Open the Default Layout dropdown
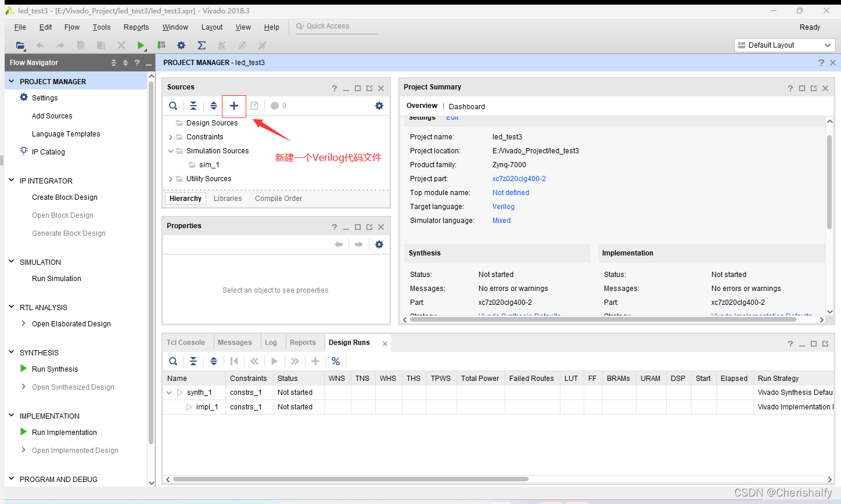Image resolution: width=841 pixels, height=504 pixels. pyautogui.click(x=785, y=45)
